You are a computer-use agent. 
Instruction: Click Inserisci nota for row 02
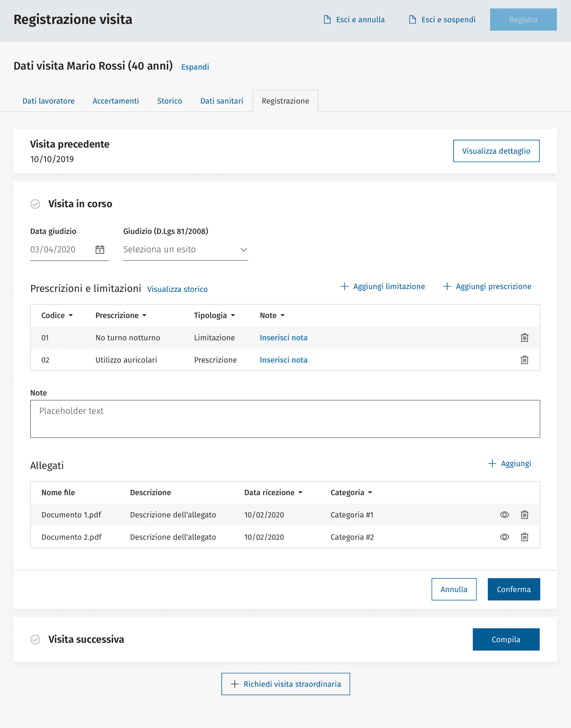click(x=284, y=360)
